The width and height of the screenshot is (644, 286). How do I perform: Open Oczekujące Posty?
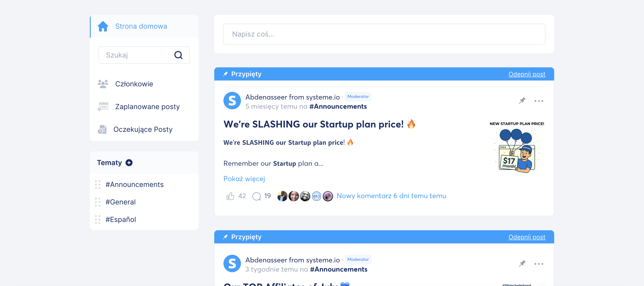tap(143, 129)
